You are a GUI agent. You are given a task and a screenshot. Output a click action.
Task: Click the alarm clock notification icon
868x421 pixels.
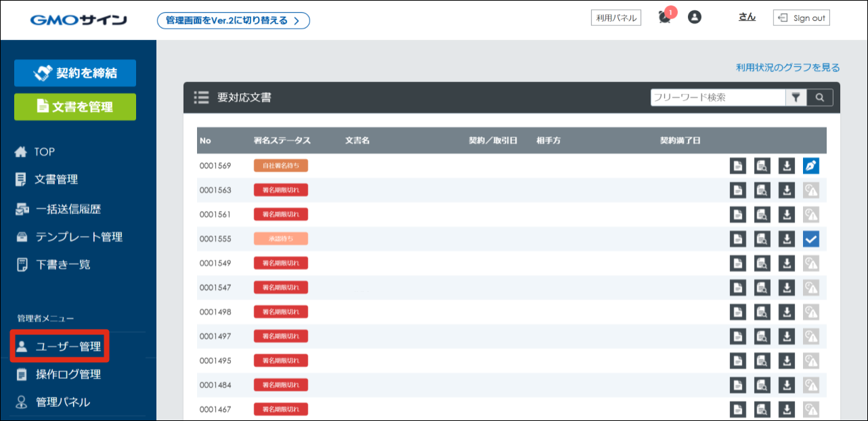click(x=665, y=18)
